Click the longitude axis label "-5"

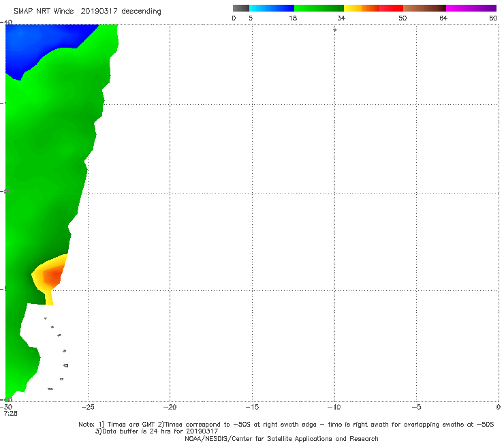tap(416, 407)
